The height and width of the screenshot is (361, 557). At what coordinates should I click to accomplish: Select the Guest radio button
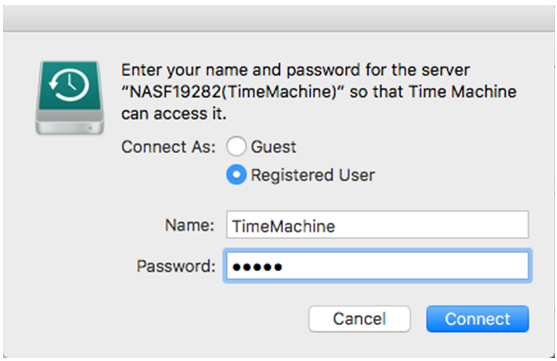tap(236, 146)
